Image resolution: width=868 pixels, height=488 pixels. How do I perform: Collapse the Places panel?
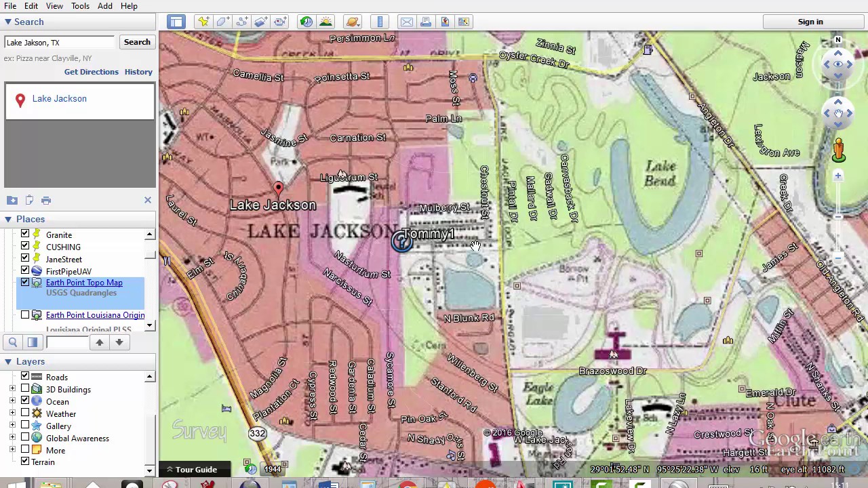pos(8,219)
